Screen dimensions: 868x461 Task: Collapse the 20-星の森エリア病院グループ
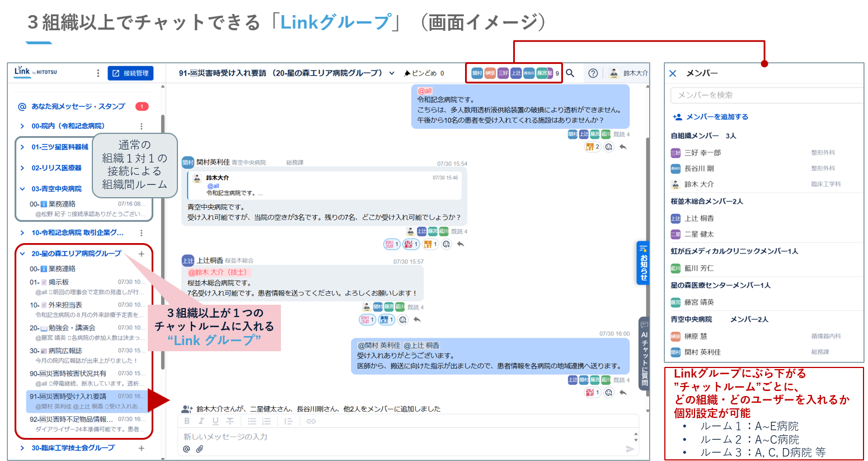pyautogui.click(x=22, y=254)
